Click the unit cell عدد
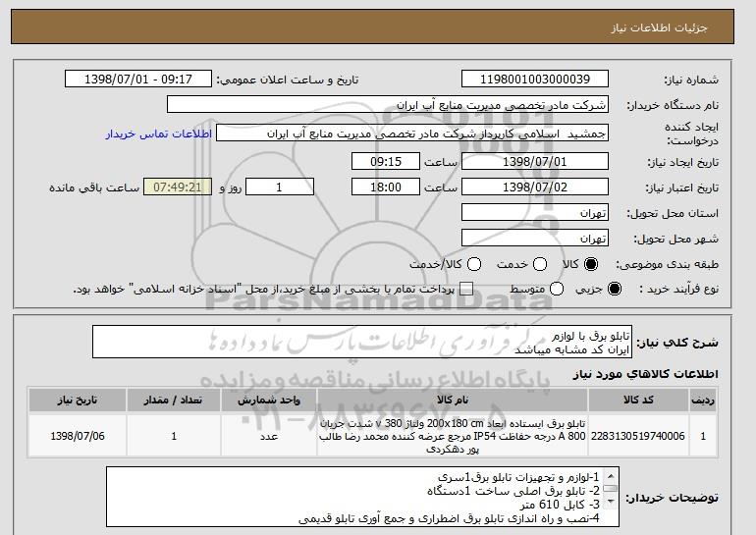756x535 pixels. pos(269,436)
